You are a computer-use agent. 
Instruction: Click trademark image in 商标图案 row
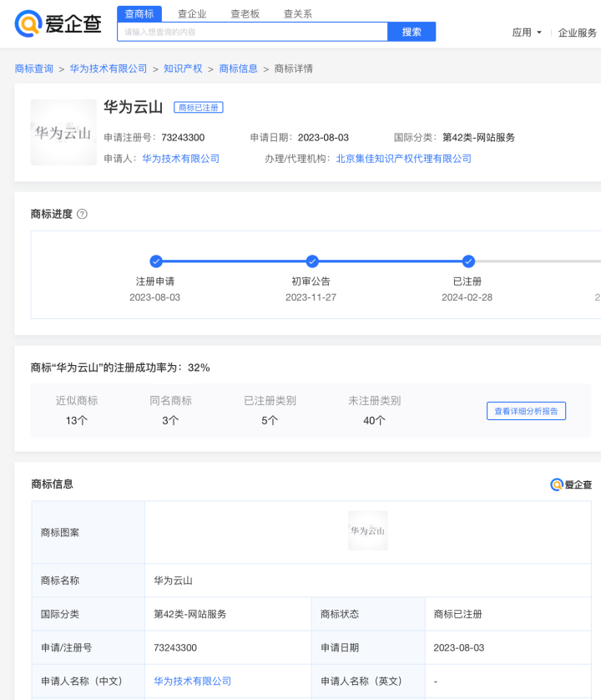tap(367, 530)
